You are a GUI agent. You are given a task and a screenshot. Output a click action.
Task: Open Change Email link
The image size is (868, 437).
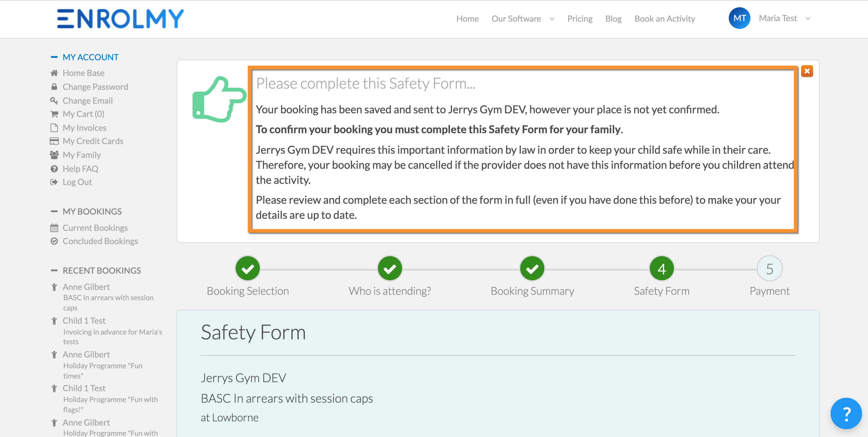point(88,100)
